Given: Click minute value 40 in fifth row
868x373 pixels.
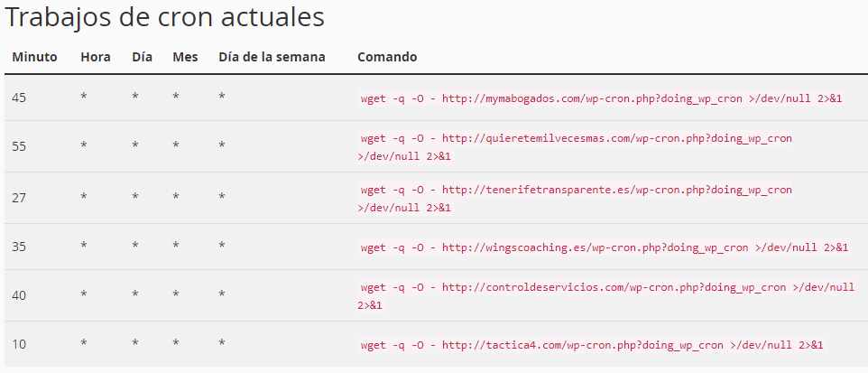Looking at the screenshot, I should tap(19, 295).
